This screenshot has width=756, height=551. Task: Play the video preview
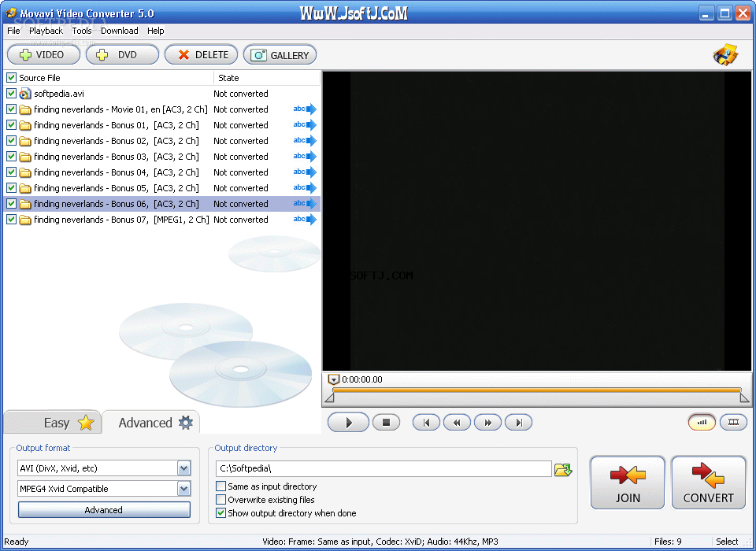tap(348, 423)
